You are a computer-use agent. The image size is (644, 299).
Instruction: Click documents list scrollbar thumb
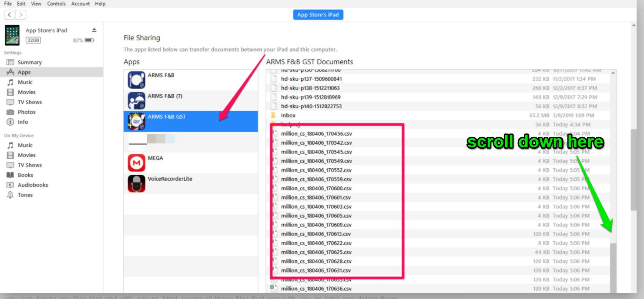click(614, 268)
